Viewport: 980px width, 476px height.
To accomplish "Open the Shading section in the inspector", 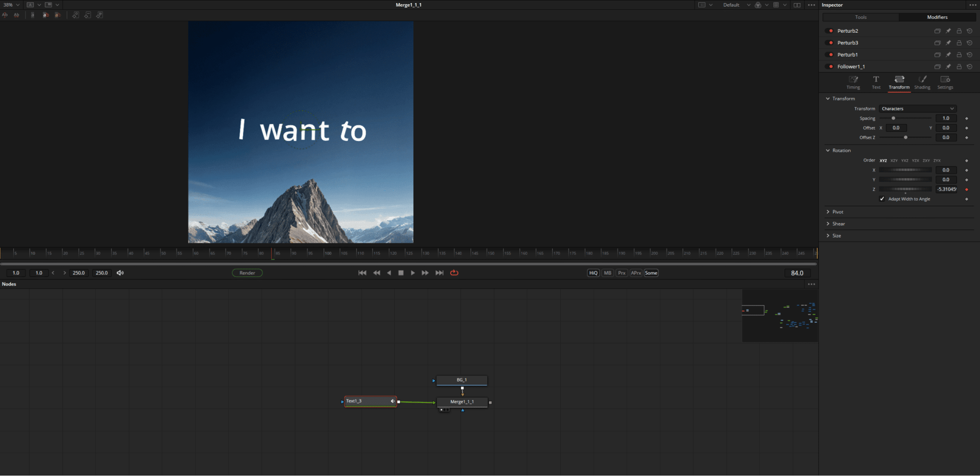I will (922, 82).
